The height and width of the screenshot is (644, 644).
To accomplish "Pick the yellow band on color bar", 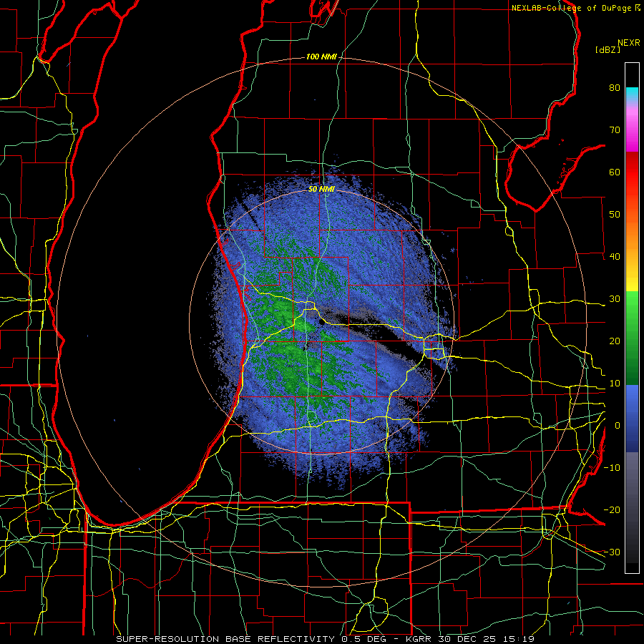I will (632, 279).
